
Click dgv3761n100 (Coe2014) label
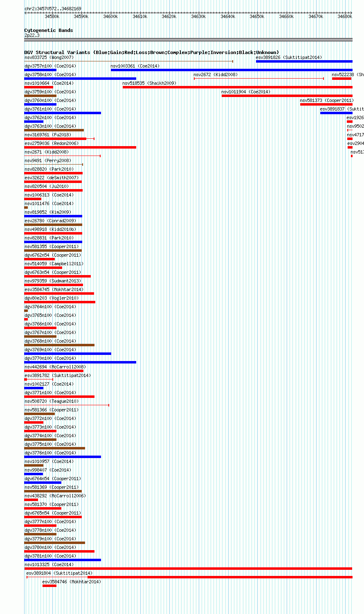pyautogui.click(x=50, y=109)
